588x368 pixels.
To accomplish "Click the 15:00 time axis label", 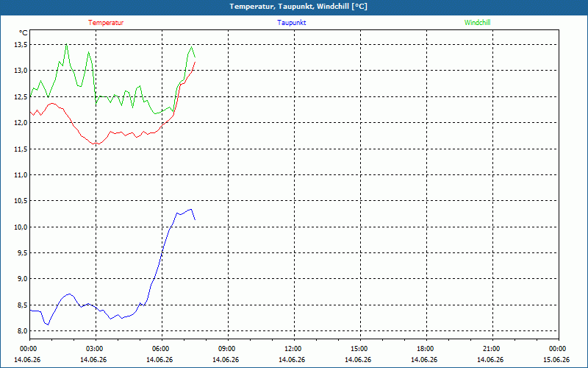I will 358,349.
